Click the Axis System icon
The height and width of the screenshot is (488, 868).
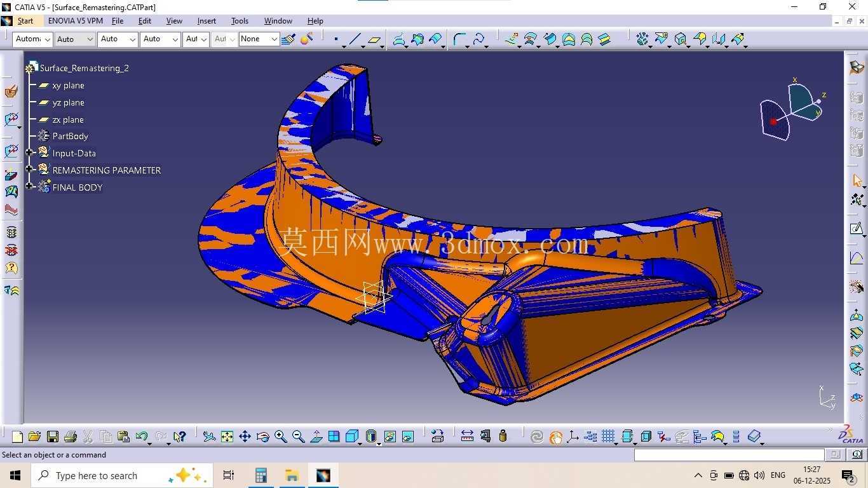[x=573, y=437]
